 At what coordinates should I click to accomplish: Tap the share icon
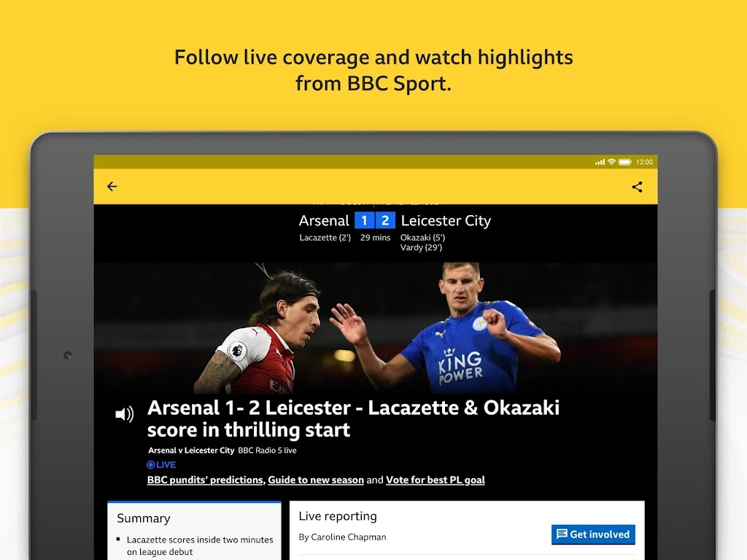pos(637,187)
